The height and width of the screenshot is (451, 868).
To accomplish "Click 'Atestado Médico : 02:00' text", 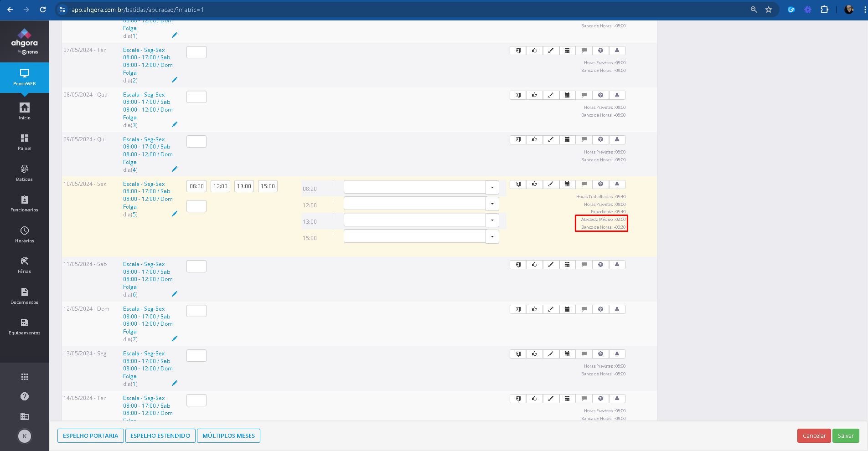I will (603, 220).
